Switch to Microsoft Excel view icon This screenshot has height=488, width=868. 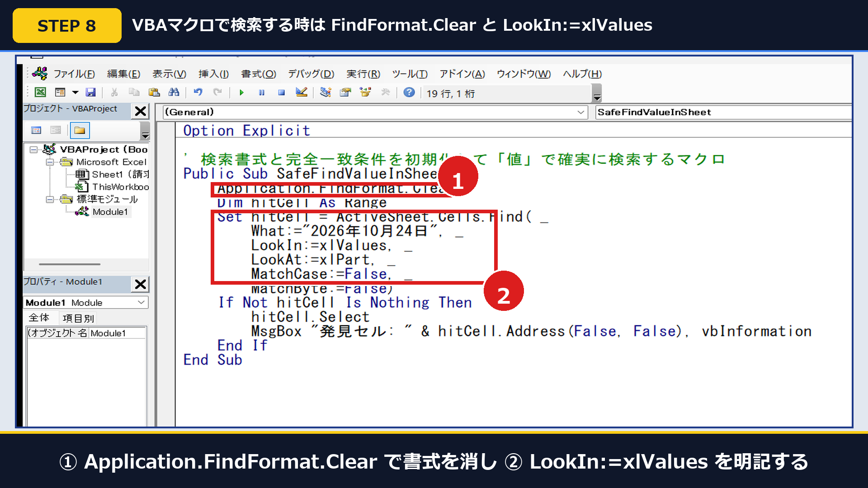pyautogui.click(x=40, y=93)
